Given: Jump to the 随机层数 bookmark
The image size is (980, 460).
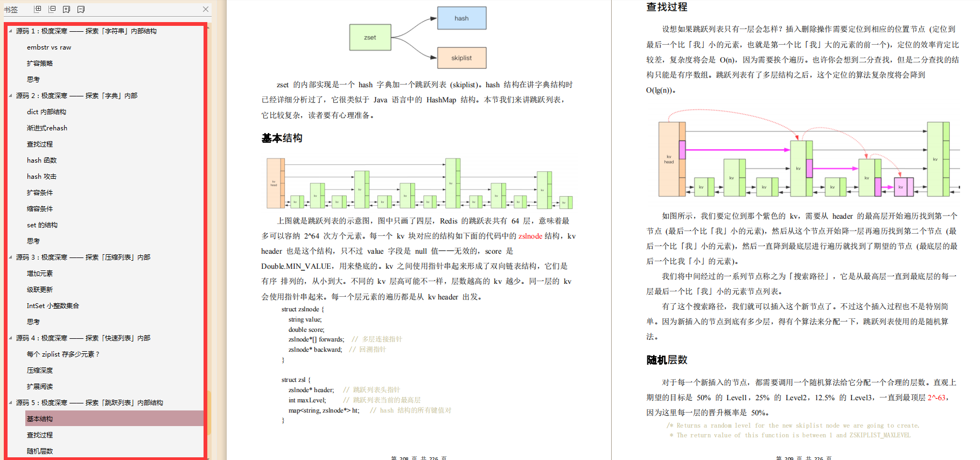Looking at the screenshot, I should pyautogui.click(x=40, y=451).
